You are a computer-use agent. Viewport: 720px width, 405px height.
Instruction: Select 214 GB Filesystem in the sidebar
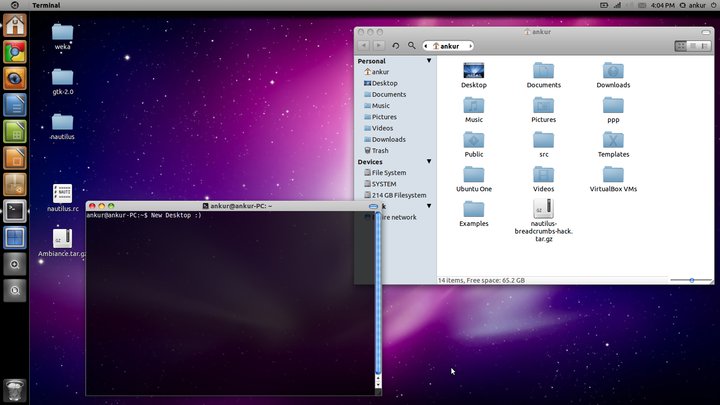[x=398, y=195]
